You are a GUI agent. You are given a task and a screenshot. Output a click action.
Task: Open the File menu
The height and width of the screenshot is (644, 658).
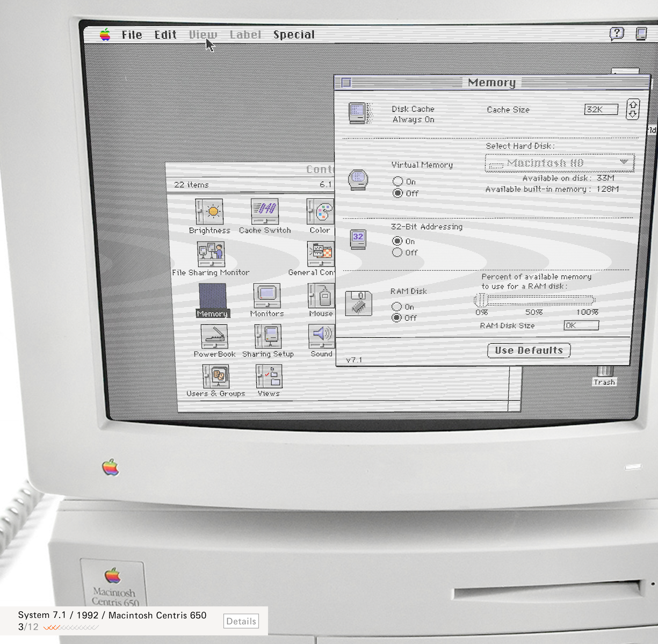click(132, 35)
